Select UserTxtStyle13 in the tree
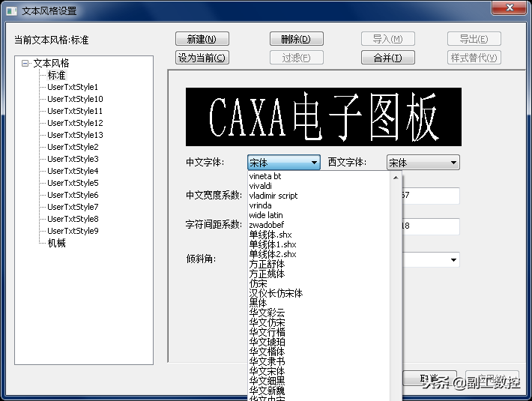Viewport: 532px width, 401px height. point(75,135)
